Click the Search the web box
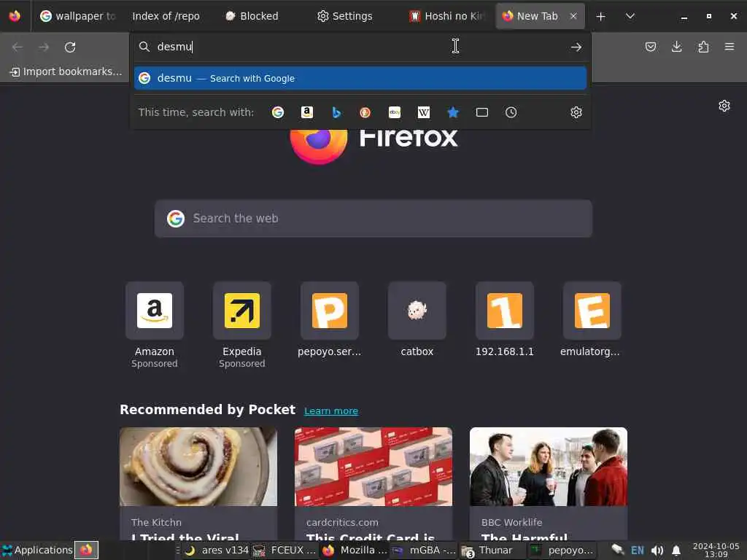The image size is (747, 560). click(373, 219)
